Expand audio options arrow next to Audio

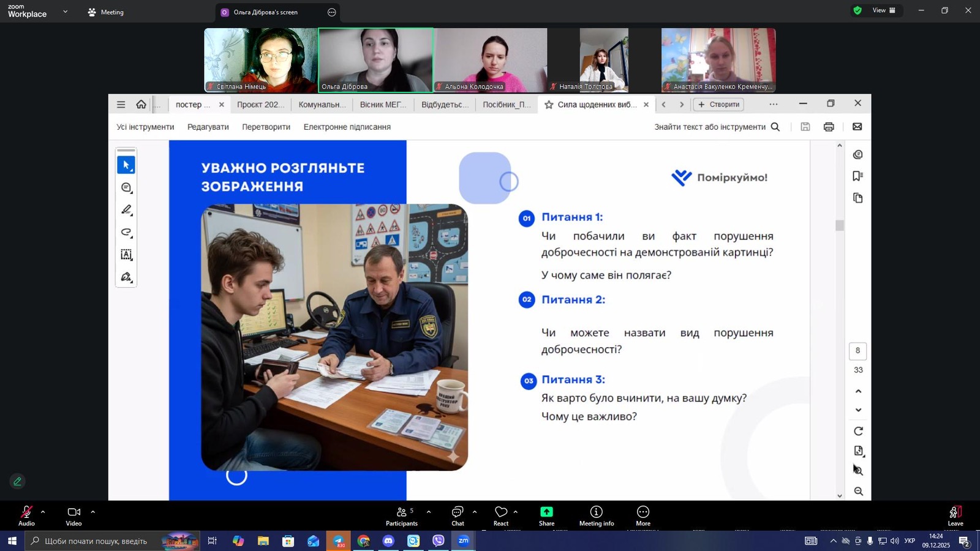coord(43,512)
